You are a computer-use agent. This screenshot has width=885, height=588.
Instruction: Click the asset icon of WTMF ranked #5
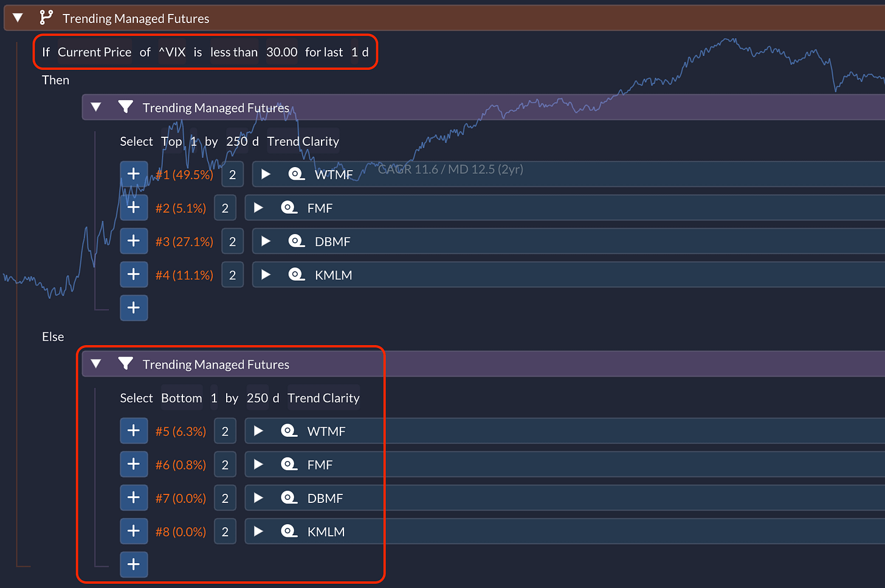289,431
